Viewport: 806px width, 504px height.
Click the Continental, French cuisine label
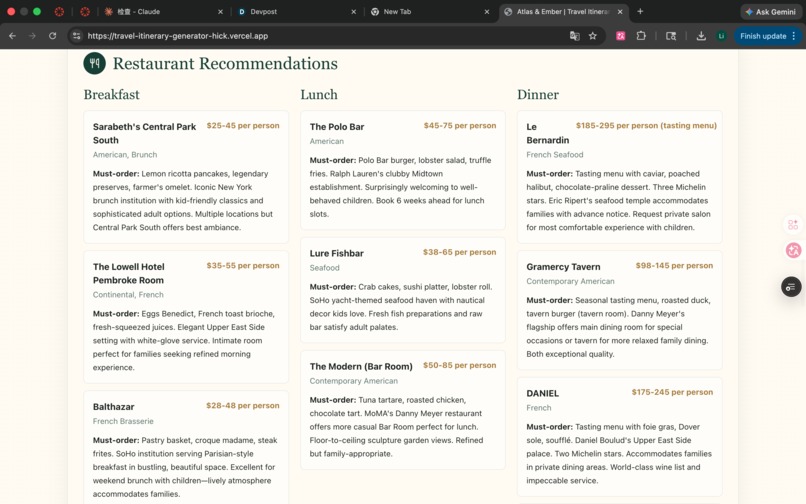128,295
